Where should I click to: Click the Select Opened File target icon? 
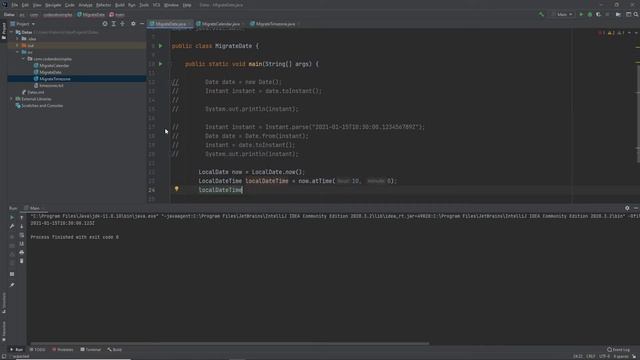(x=105, y=24)
